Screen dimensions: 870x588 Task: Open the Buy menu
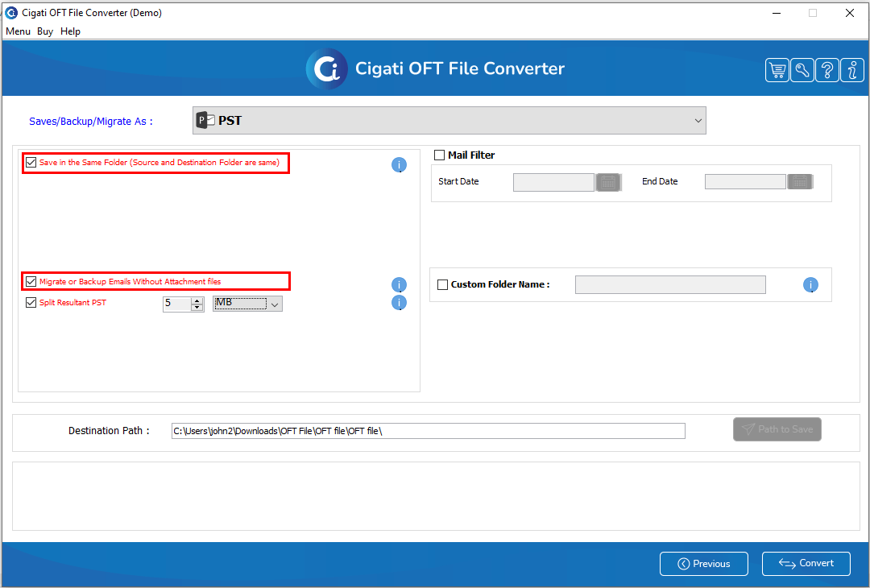coord(45,31)
